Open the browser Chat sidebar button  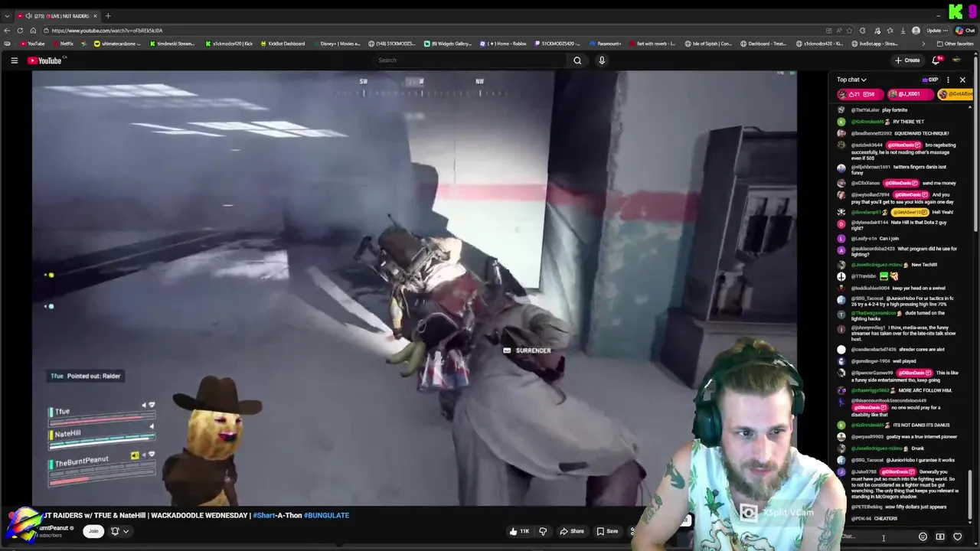click(965, 31)
